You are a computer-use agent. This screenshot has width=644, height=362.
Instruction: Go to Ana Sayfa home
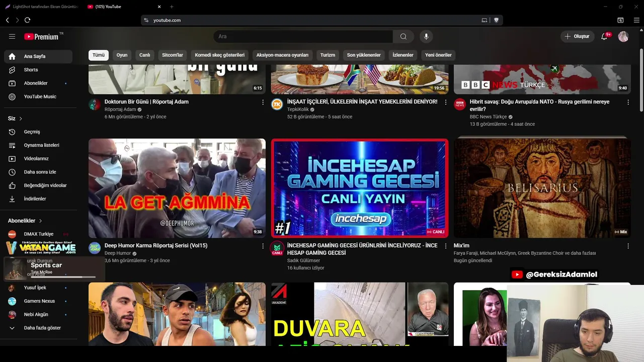38,56
